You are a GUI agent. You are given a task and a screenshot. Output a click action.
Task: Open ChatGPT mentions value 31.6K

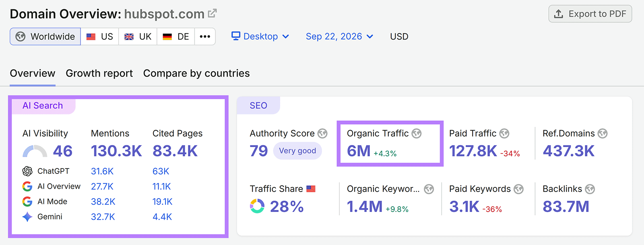tap(102, 171)
